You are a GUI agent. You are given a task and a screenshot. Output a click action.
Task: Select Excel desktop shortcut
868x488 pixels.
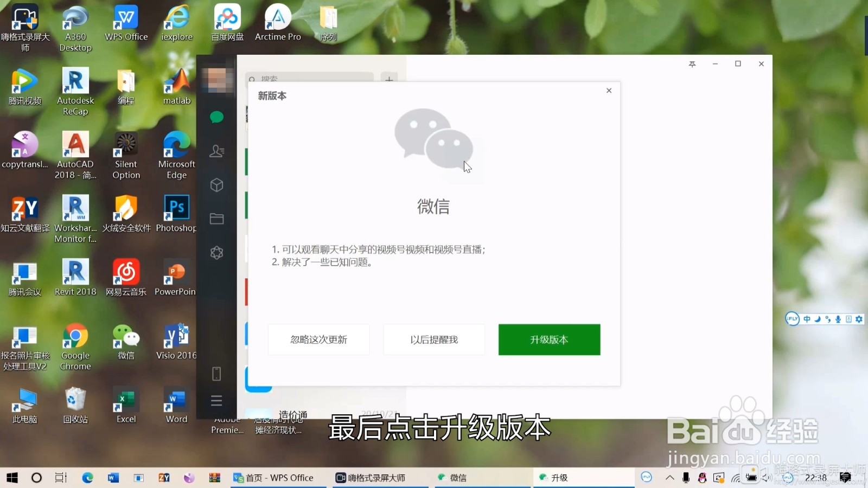coord(126,406)
